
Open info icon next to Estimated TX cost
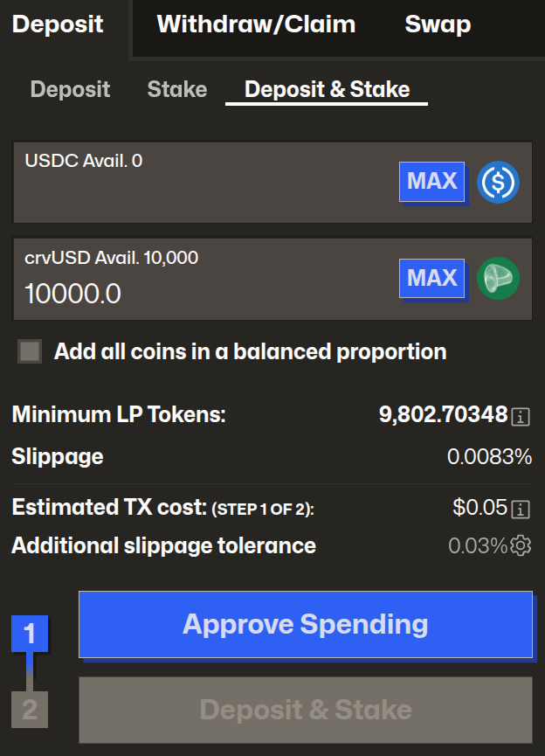point(521,509)
